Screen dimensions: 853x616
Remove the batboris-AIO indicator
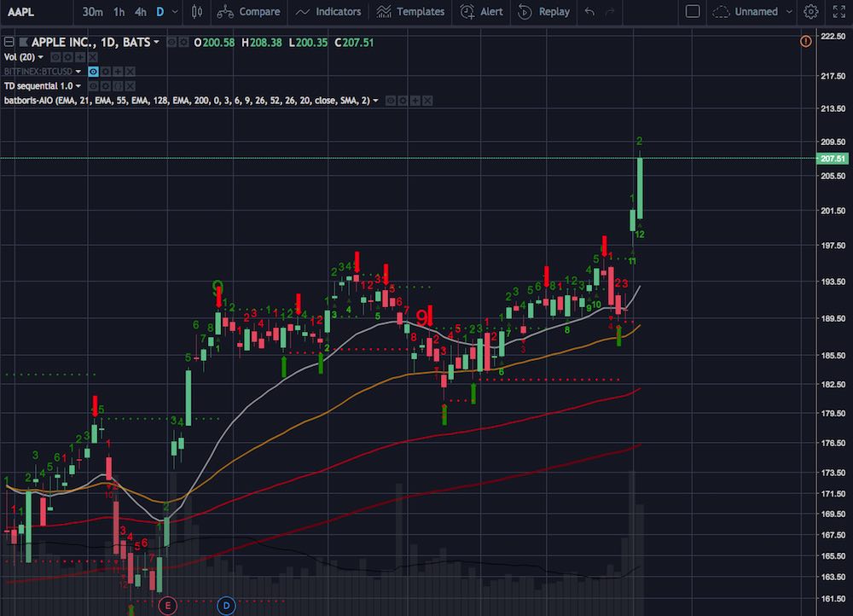(427, 101)
